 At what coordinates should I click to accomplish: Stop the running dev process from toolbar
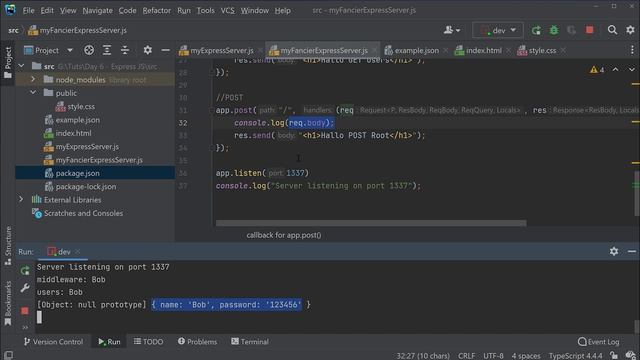coord(589,30)
